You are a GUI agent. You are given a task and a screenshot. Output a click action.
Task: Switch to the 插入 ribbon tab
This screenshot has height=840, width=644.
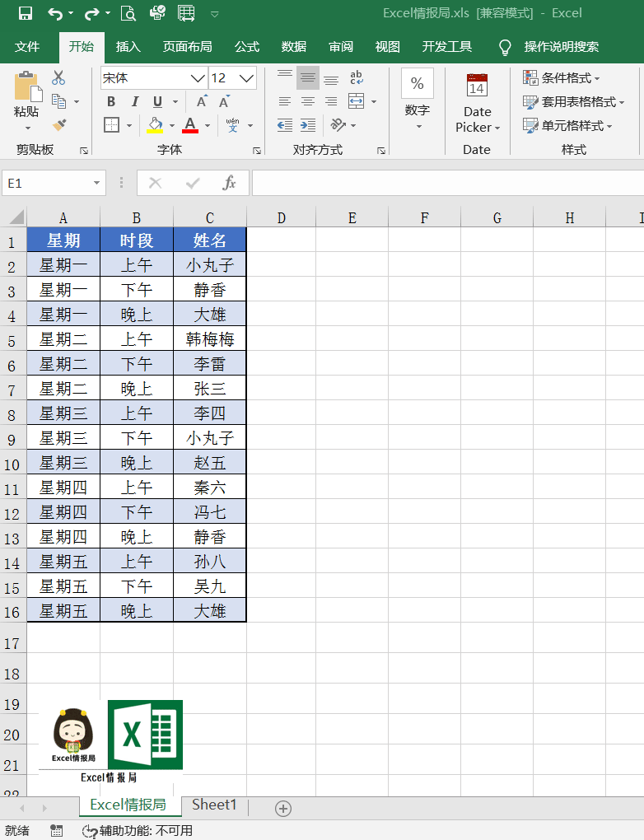[128, 47]
